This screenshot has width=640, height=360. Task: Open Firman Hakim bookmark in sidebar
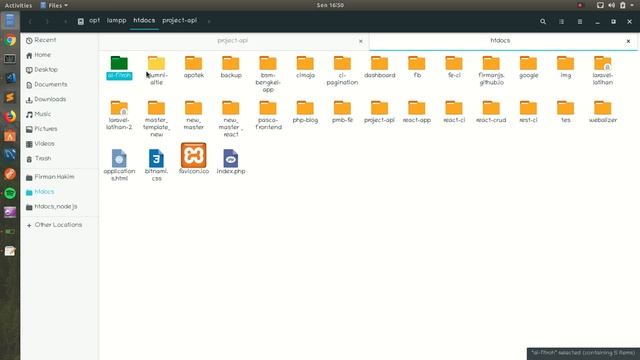[59, 177]
